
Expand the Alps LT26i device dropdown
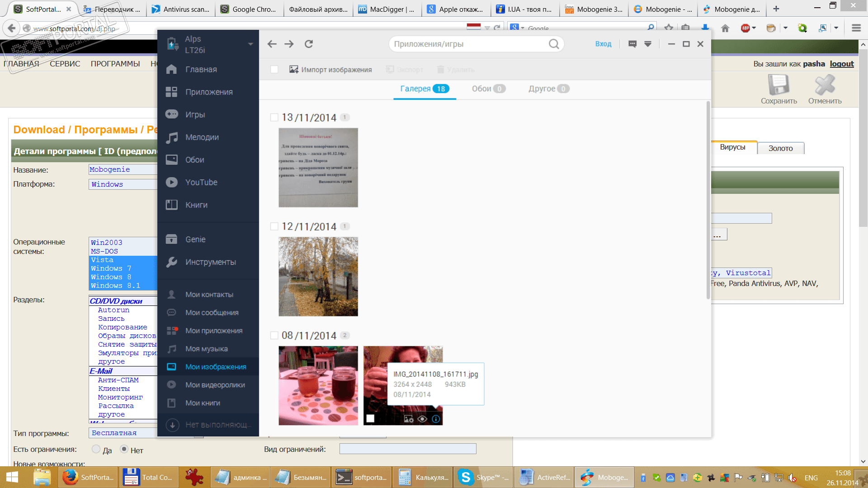click(250, 44)
